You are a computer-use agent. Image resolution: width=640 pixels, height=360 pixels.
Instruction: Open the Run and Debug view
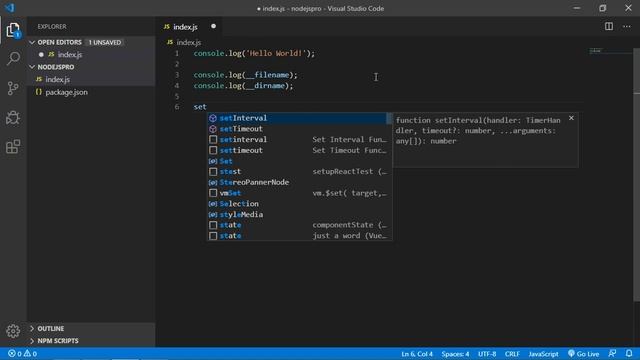[x=13, y=118]
